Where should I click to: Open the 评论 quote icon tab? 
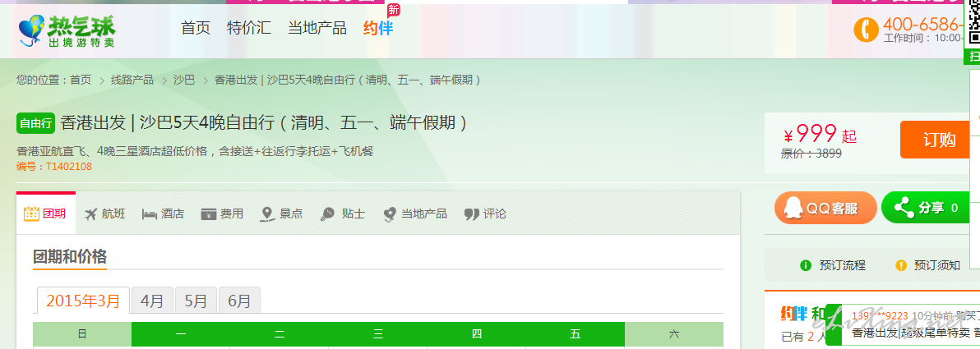pos(486,214)
